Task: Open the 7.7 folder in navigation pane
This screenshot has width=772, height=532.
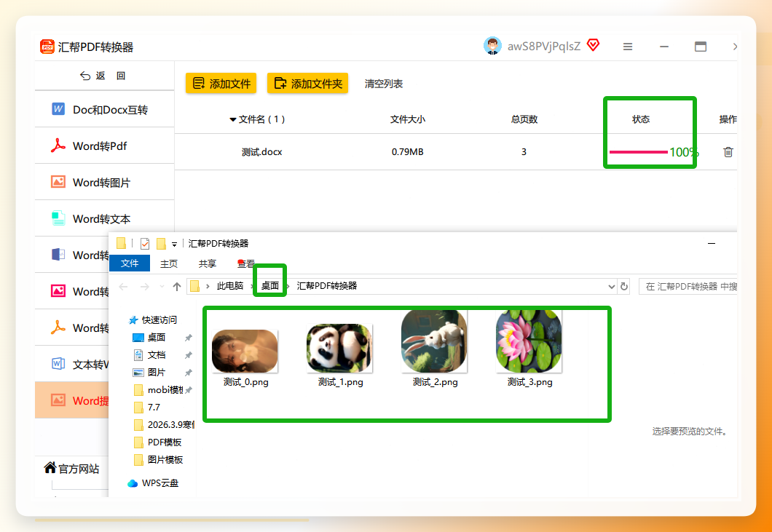Action: tap(154, 408)
